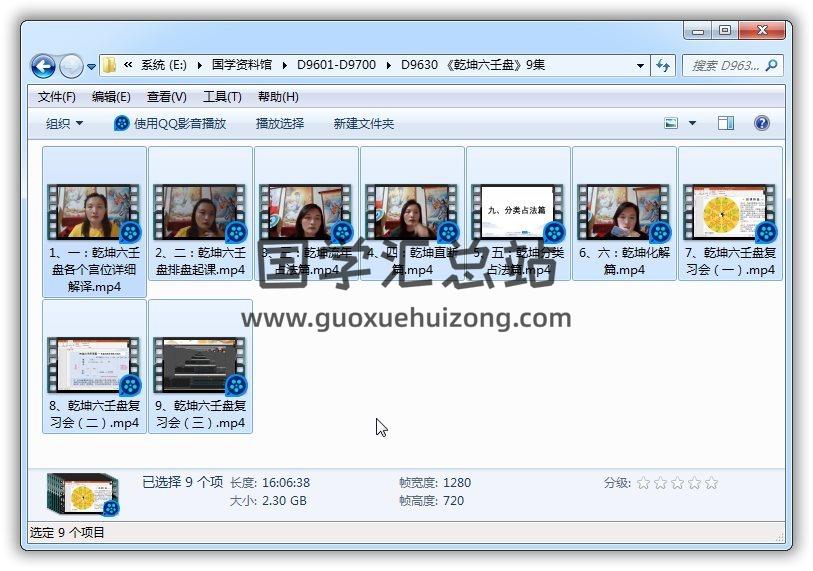This screenshot has width=813, height=571.
Task: Open the view options dropdown arrow
Action: pos(692,123)
